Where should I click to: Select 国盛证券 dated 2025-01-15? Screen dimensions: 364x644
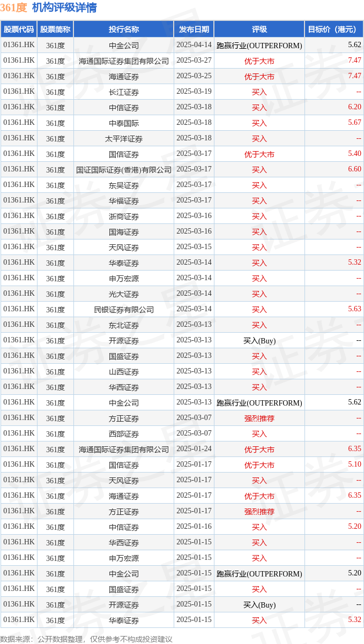click(x=124, y=589)
